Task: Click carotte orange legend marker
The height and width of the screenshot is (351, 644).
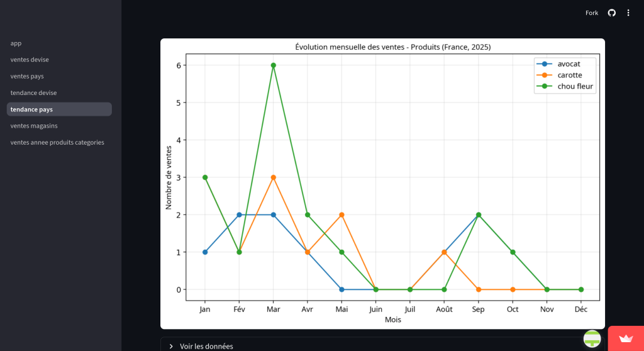Action: pos(545,75)
